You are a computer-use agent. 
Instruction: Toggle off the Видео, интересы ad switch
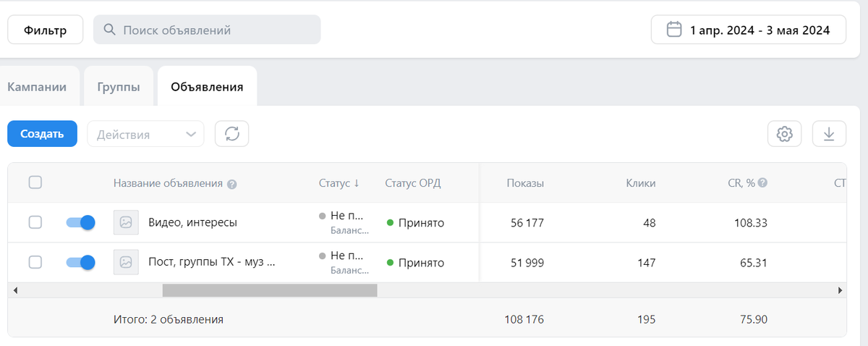[x=80, y=223]
